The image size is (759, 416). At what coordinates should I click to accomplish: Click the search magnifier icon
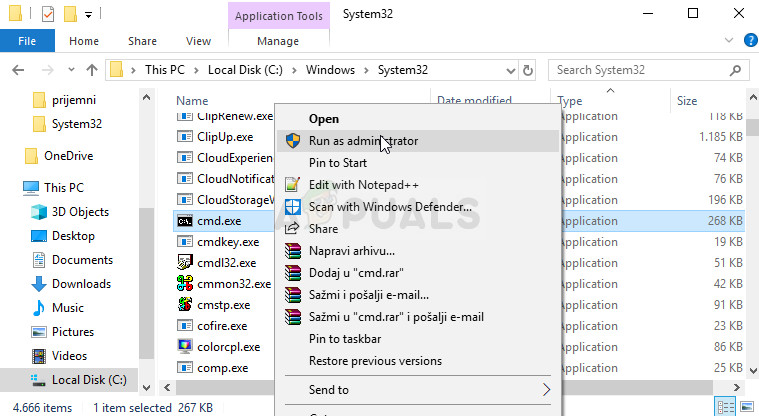click(x=737, y=70)
